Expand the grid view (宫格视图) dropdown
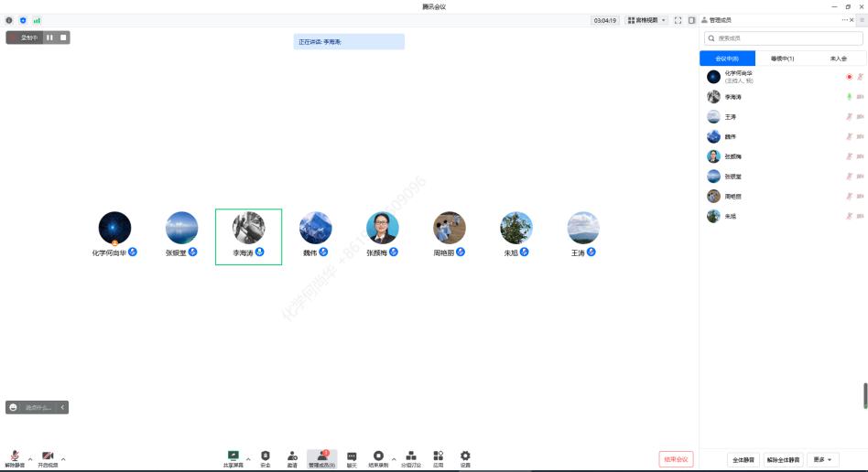The height and width of the screenshot is (472, 868). tap(646, 20)
